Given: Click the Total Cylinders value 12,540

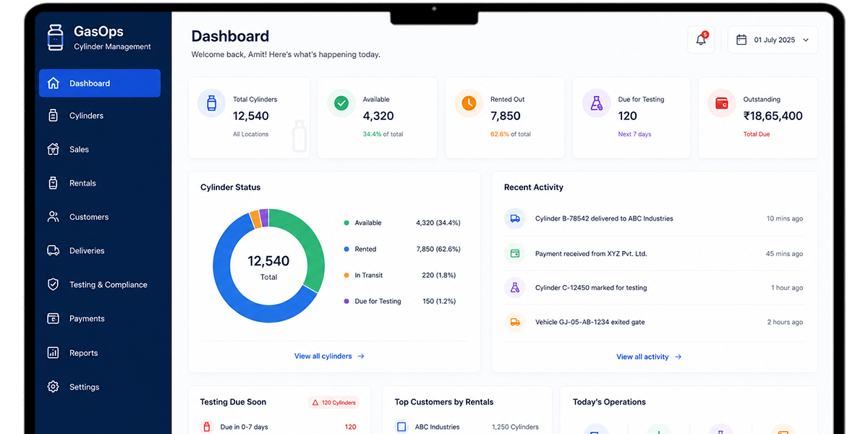Looking at the screenshot, I should (251, 116).
